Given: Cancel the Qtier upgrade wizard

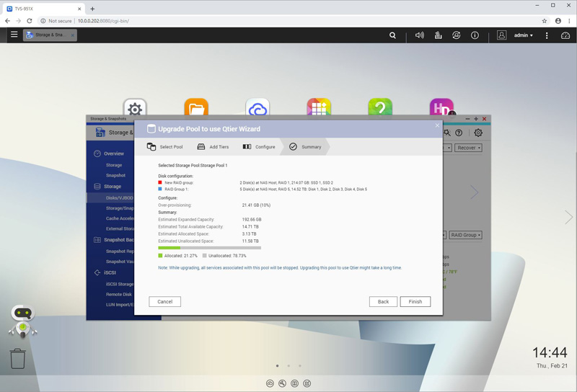Looking at the screenshot, I should (x=165, y=302).
